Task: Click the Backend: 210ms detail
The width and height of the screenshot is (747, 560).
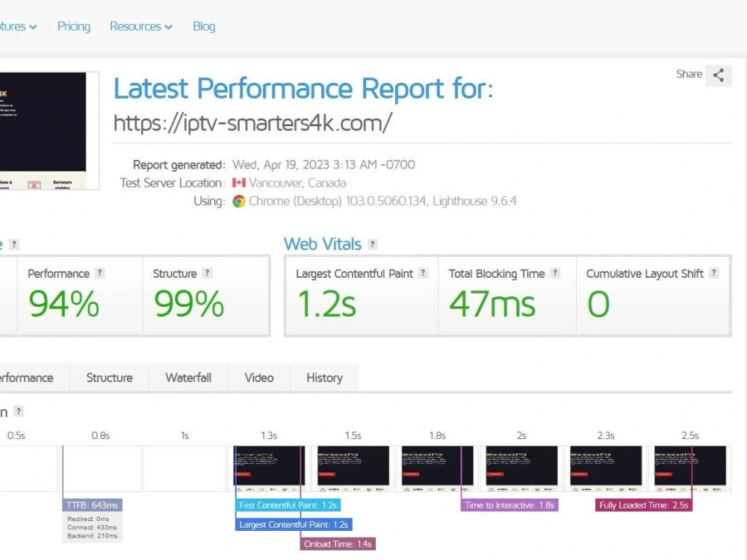Action: pos(93,536)
